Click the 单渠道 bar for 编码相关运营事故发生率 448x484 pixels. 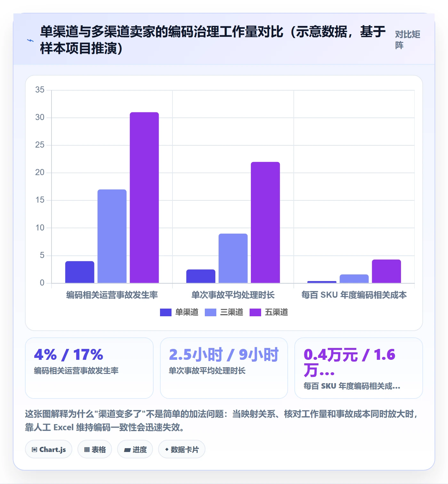click(x=80, y=272)
